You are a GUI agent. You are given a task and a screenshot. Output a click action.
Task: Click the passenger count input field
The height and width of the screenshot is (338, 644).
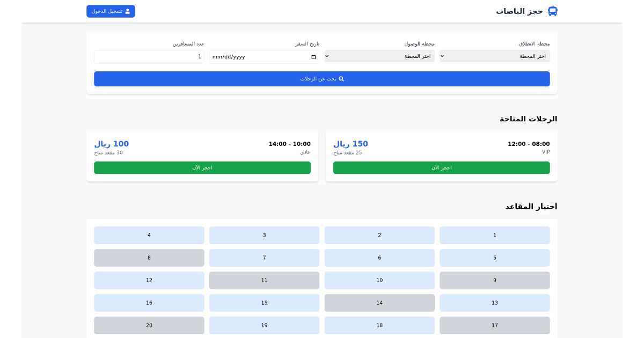point(149,56)
